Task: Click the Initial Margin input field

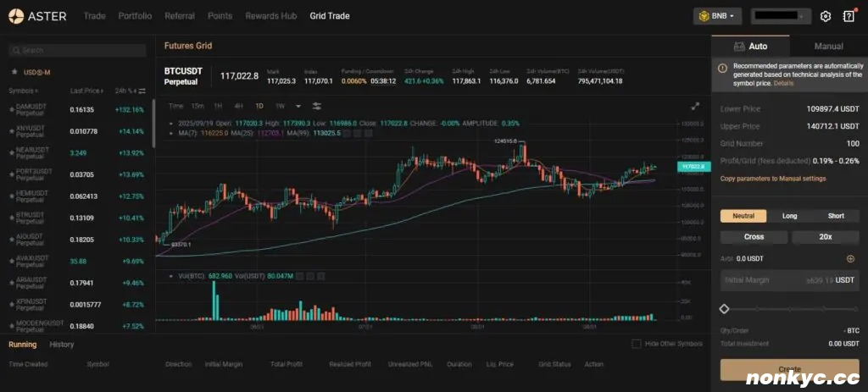Action: tap(789, 280)
